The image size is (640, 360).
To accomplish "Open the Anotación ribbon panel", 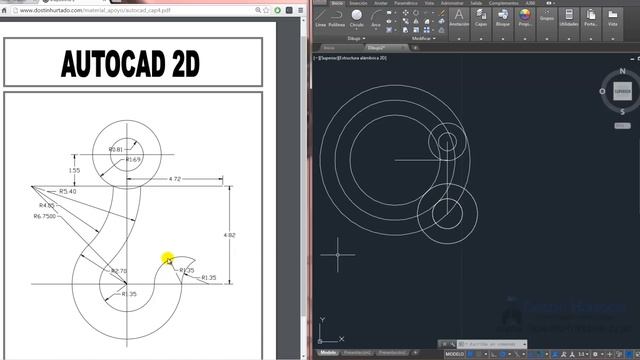I will click(x=459, y=18).
